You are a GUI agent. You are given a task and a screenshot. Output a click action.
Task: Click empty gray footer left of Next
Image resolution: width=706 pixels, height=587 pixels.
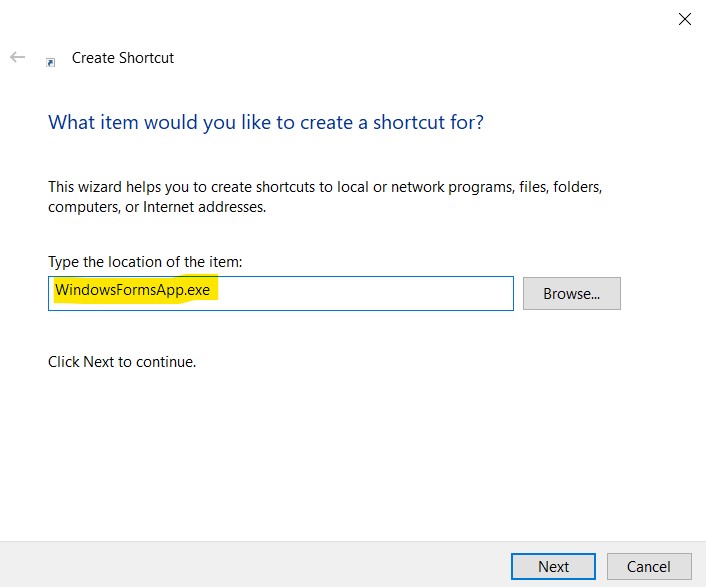250,565
